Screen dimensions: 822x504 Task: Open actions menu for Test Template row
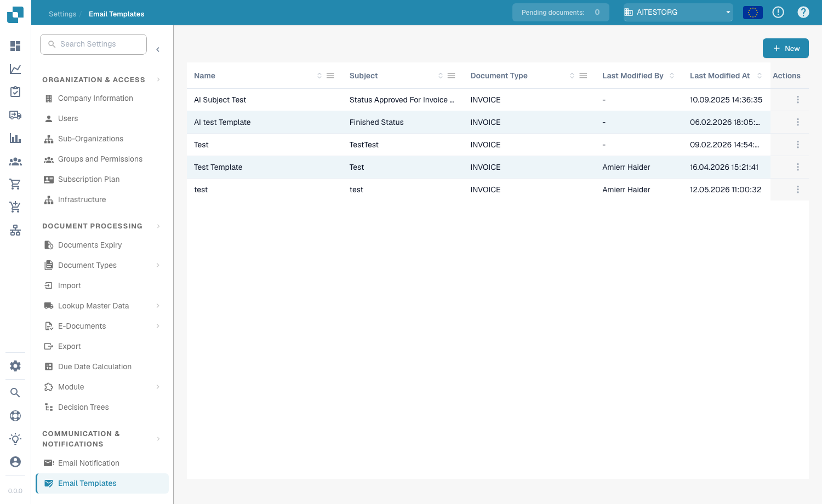(798, 167)
